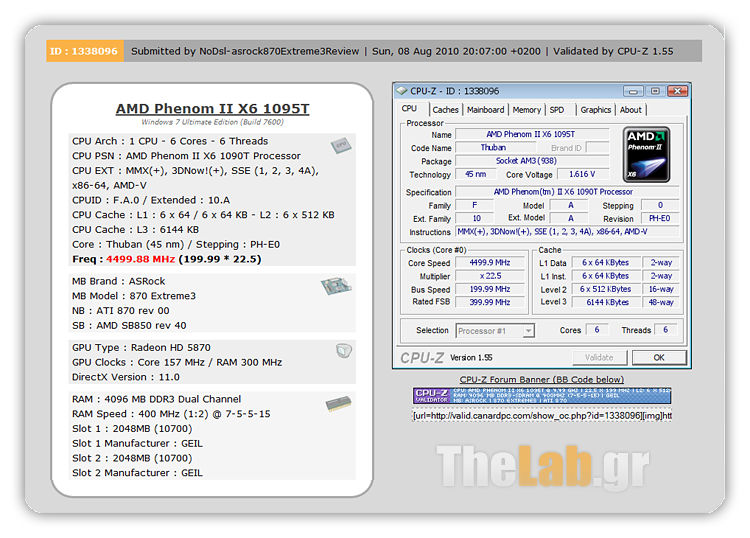Click the AMD Phenom II logo image

pyautogui.click(x=647, y=154)
